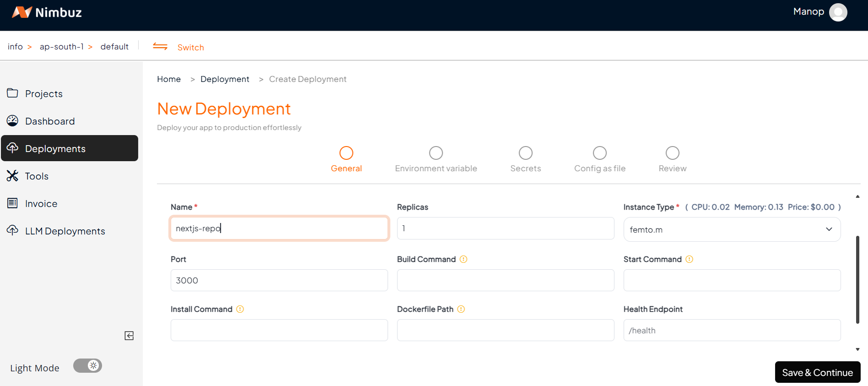This screenshot has height=386, width=868.
Task: Open LLM Deployments in the sidebar
Action: tap(65, 231)
